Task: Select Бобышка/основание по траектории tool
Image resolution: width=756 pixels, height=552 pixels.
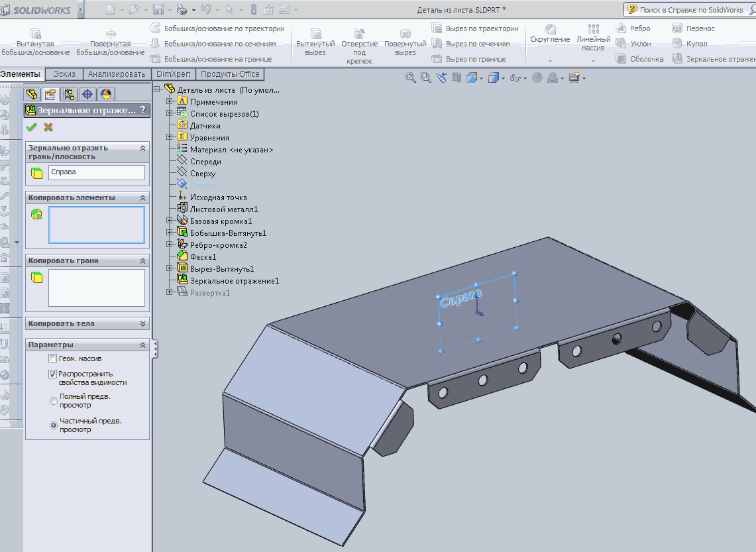Action: 217,28
